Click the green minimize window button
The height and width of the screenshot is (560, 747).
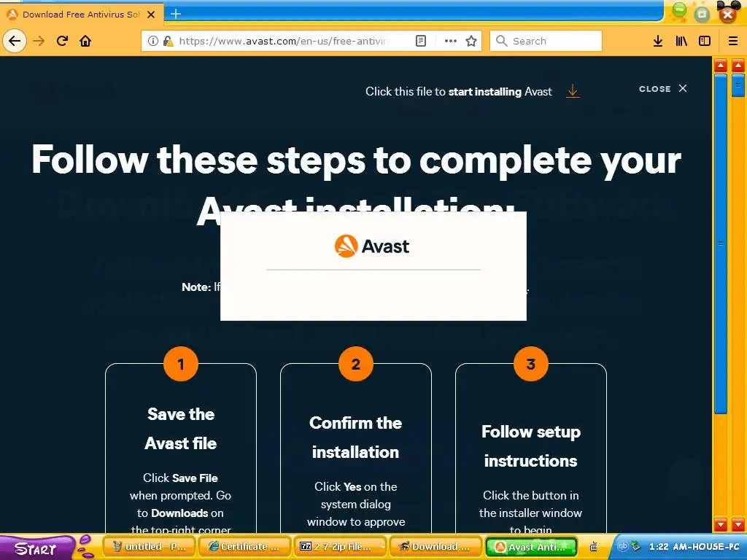coord(679,11)
